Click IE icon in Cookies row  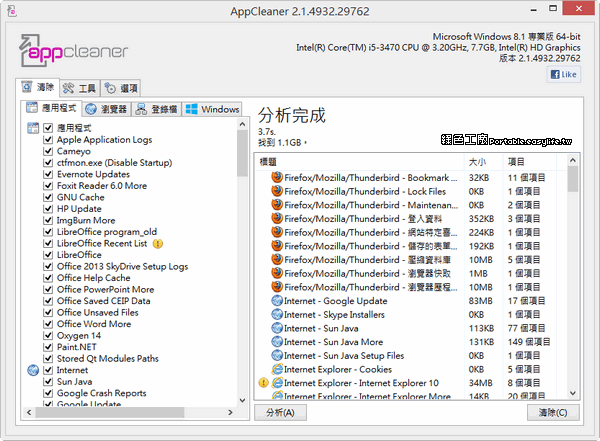tap(277, 369)
